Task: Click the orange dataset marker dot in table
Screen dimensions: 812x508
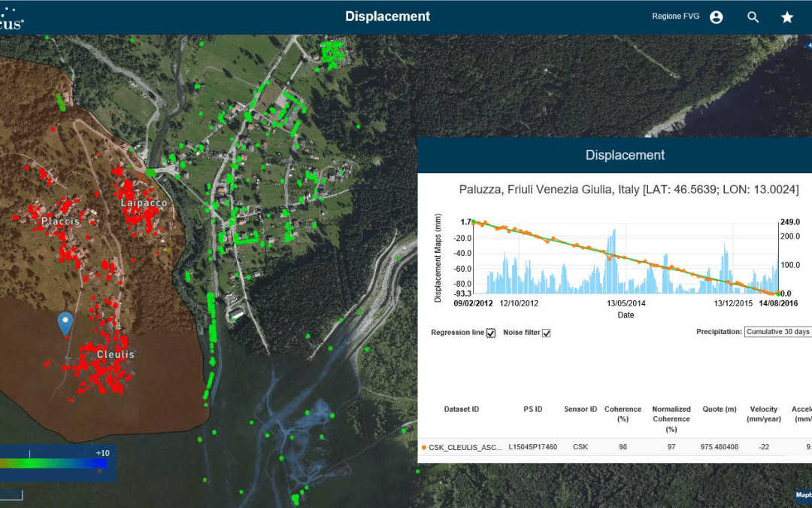Action: click(x=424, y=447)
